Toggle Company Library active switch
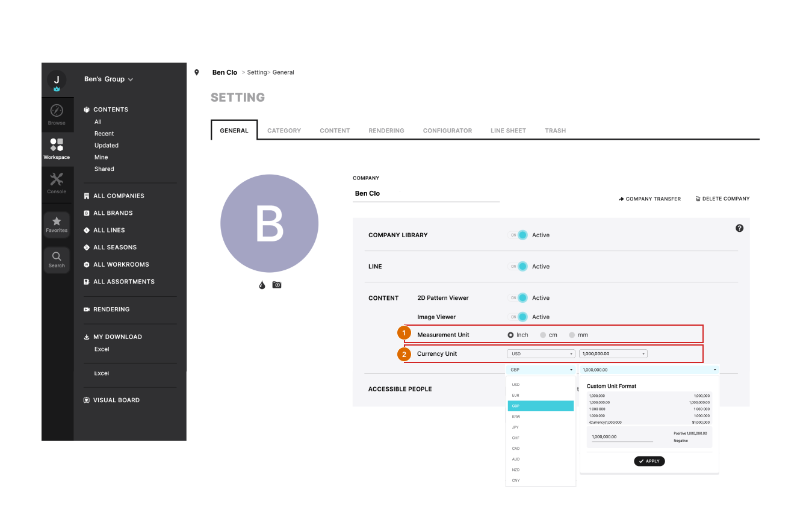The image size is (812, 528). tap(519, 235)
